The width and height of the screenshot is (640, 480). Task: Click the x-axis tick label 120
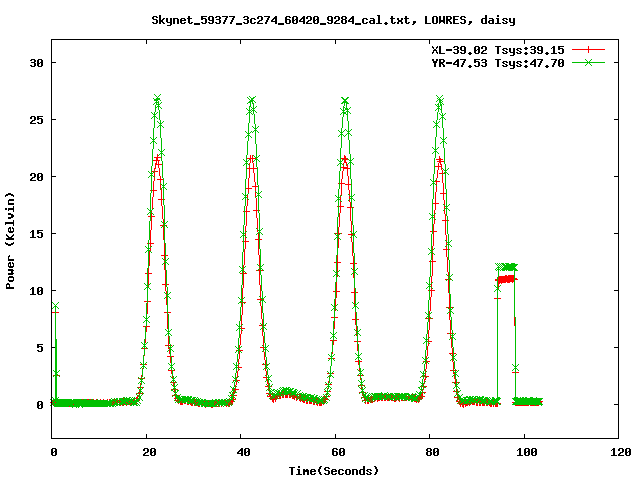(621, 452)
